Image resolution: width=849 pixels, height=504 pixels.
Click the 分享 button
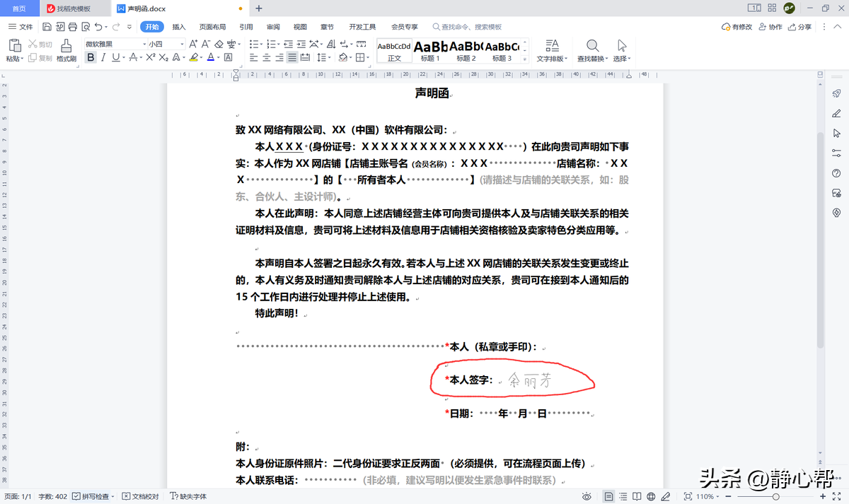coord(806,26)
